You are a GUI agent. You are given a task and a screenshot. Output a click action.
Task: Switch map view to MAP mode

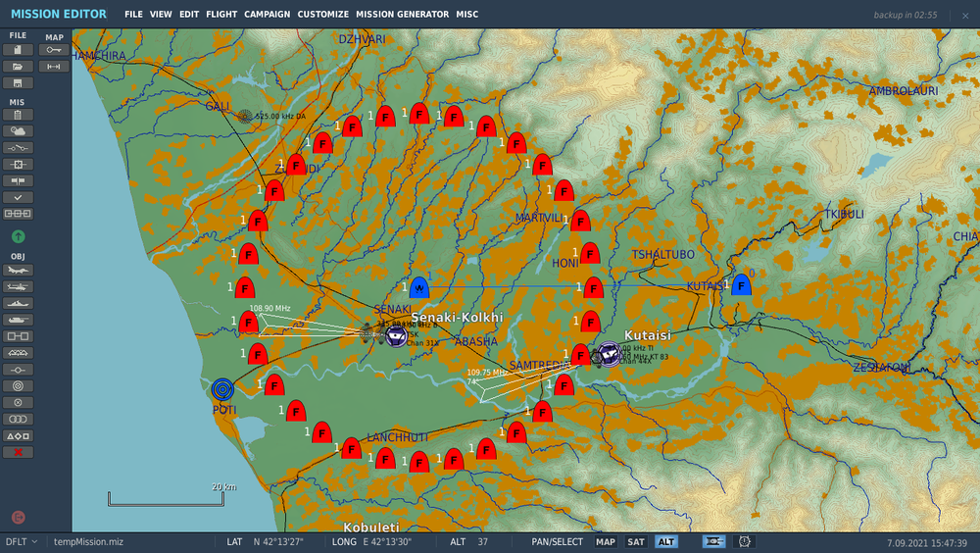pyautogui.click(x=605, y=542)
